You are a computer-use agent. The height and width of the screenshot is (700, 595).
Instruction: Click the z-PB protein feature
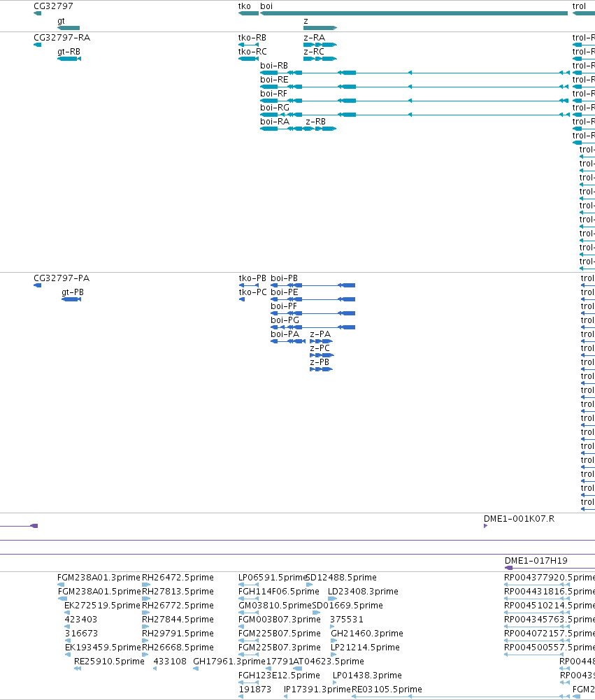[322, 369]
